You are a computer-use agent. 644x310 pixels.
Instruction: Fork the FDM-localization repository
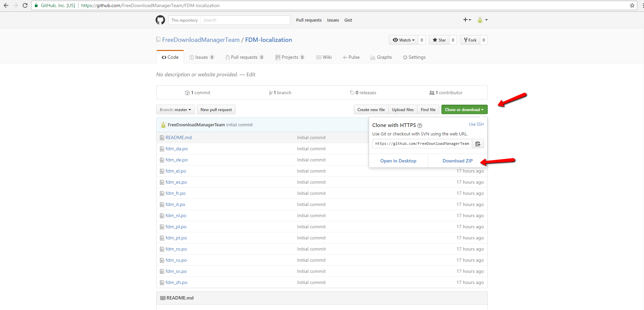pyautogui.click(x=470, y=40)
